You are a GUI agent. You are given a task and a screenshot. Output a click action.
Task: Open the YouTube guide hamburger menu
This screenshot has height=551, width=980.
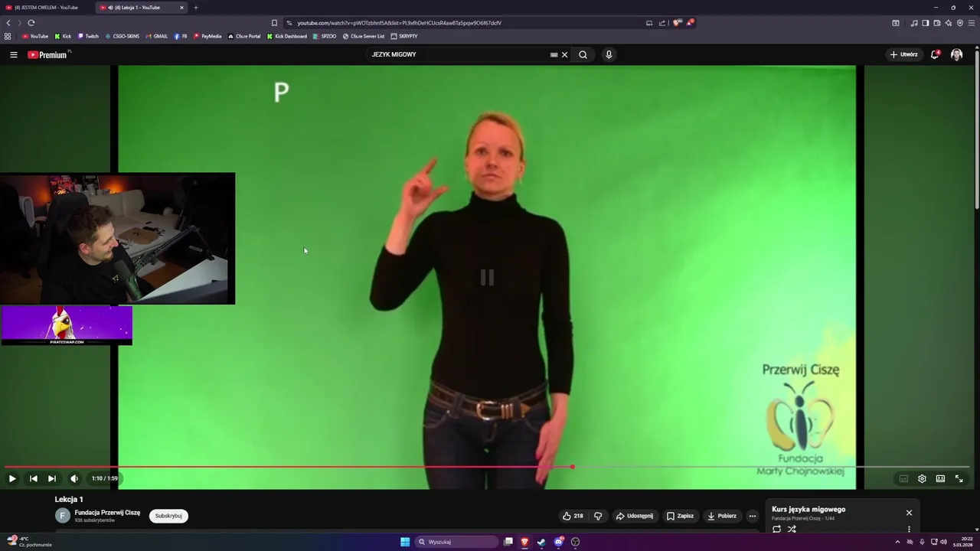pyautogui.click(x=13, y=54)
